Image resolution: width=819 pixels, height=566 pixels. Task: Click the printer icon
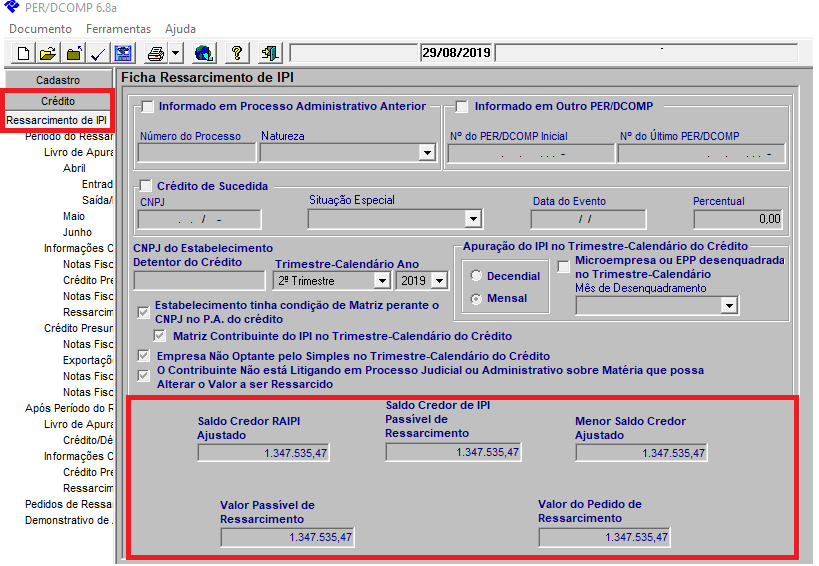[155, 53]
